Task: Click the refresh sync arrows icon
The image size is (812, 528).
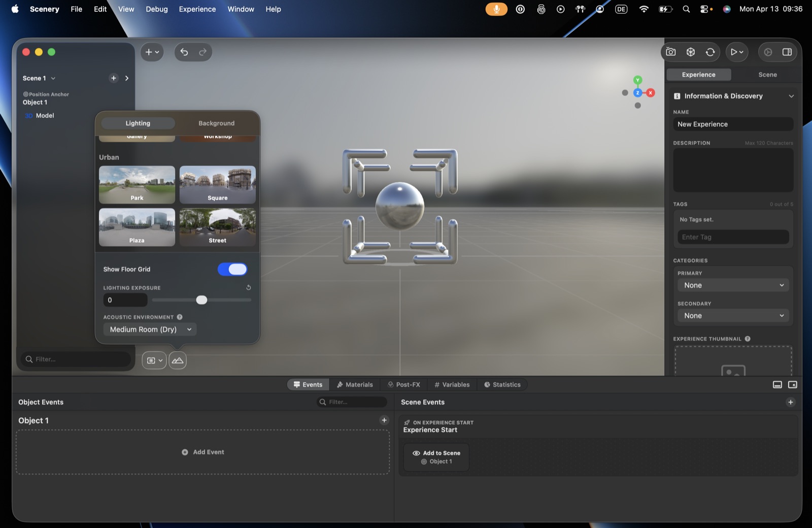Action: (710, 52)
